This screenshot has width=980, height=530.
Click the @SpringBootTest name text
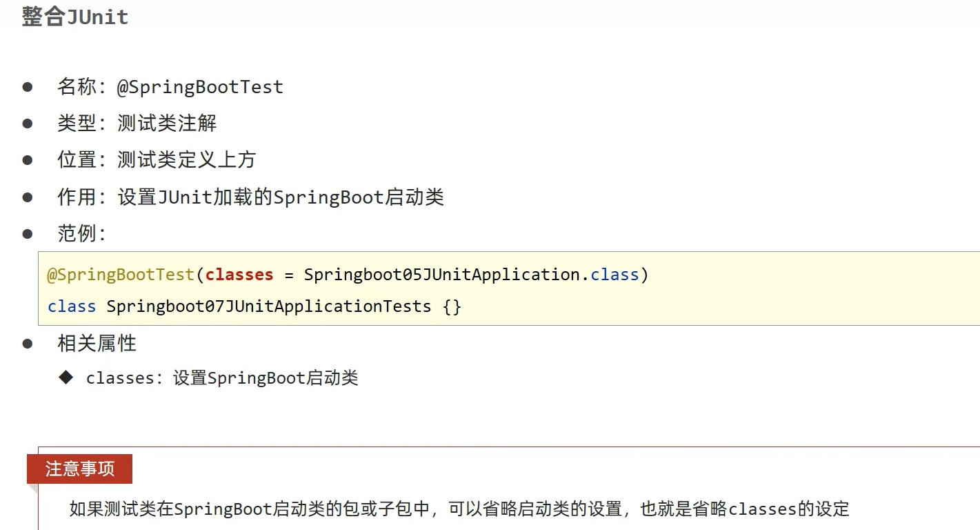click(x=200, y=87)
